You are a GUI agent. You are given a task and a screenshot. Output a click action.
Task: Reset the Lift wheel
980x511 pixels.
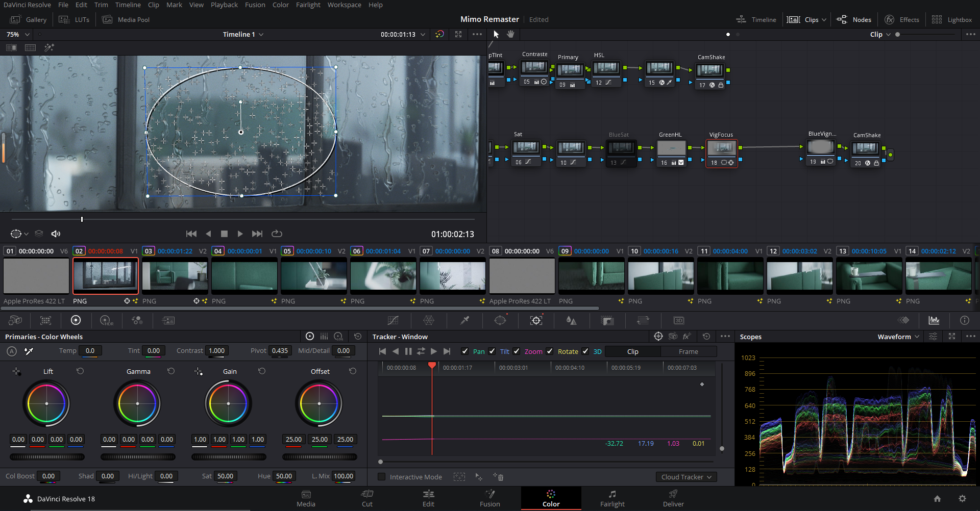[80, 371]
